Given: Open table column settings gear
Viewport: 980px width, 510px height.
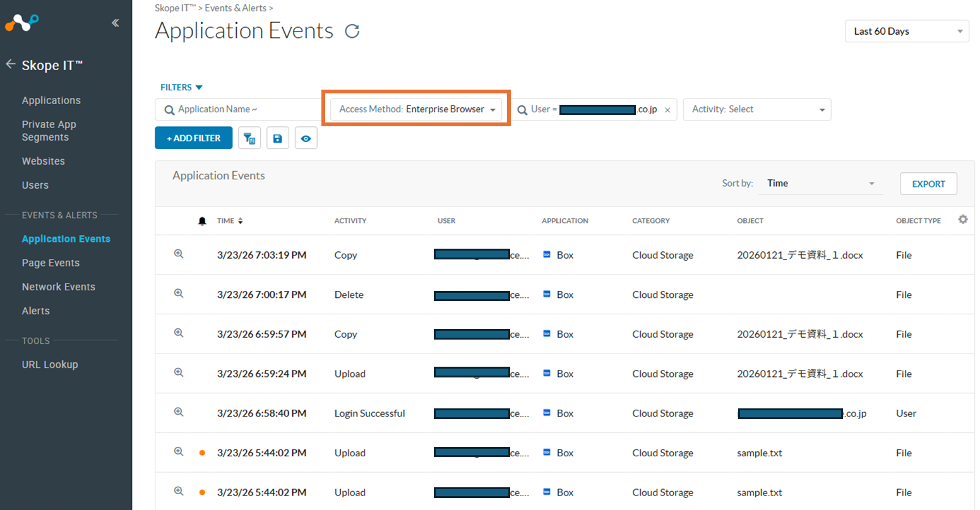Looking at the screenshot, I should [962, 220].
